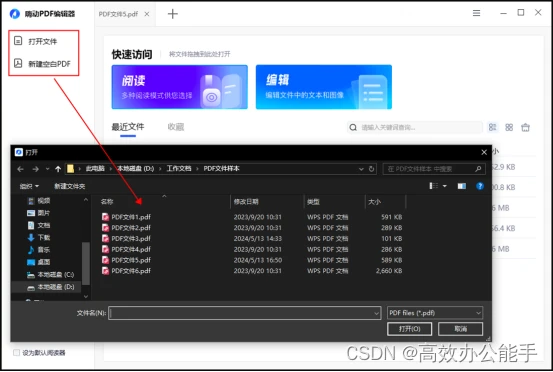The height and width of the screenshot is (372, 553).
Task: Go forward in the file dialog
Action: tap(35, 169)
